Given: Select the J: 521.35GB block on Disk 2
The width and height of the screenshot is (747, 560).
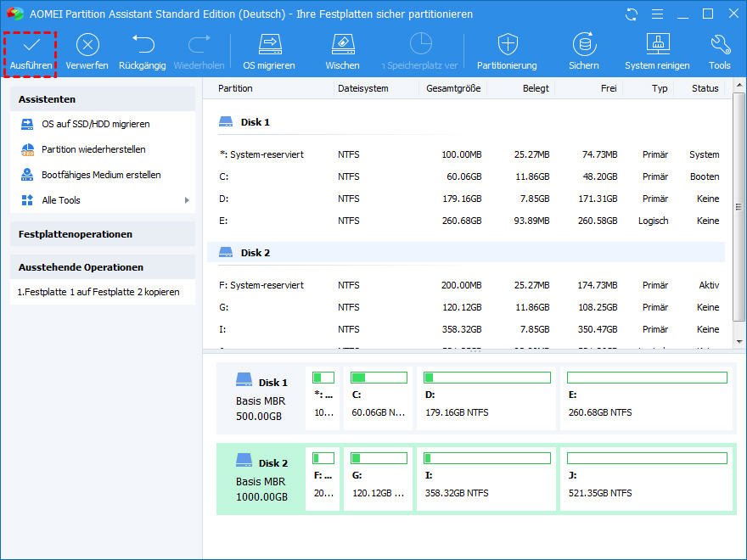Looking at the screenshot, I should pyautogui.click(x=647, y=479).
